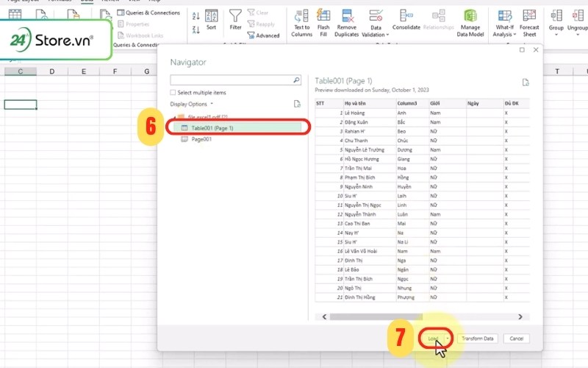Click the Transform Data button
Image resolution: width=588 pixels, height=368 pixels.
477,339
